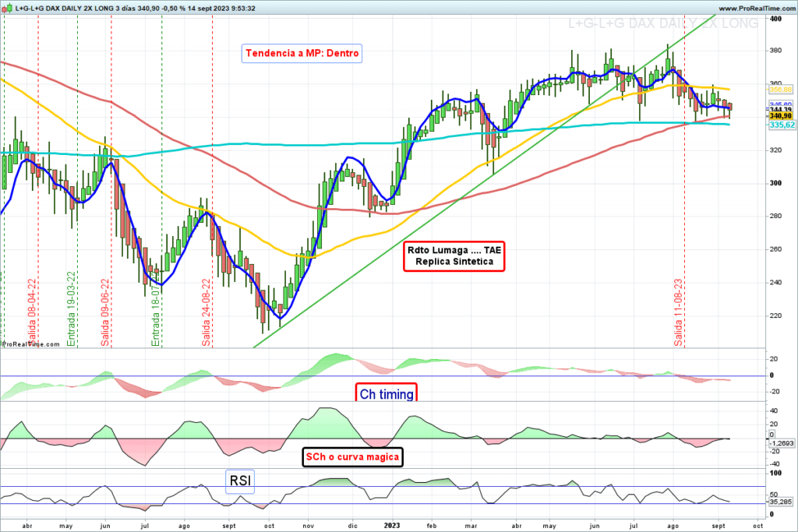Click the nov label on time axis

[308, 526]
